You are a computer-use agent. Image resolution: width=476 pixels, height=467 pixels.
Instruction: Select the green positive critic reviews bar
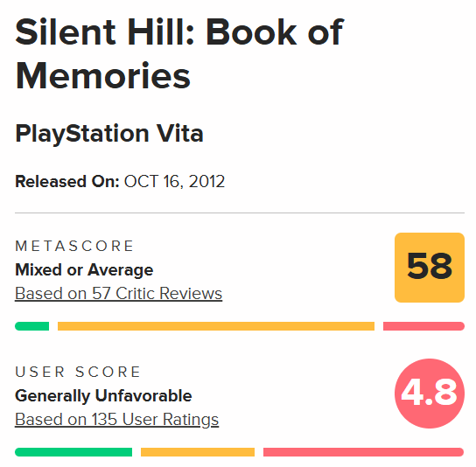pyautogui.click(x=31, y=326)
